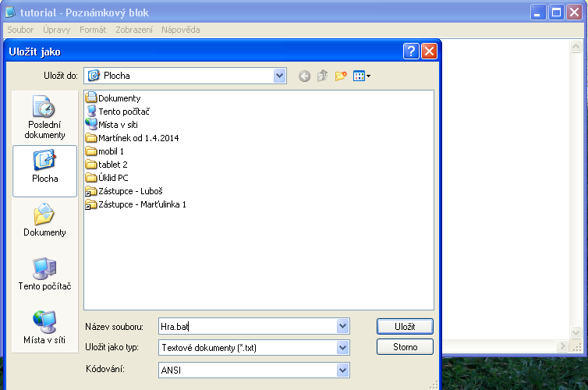588x390 pixels.
Task: Open Dokumenty in the places bar
Action: pyautogui.click(x=44, y=221)
